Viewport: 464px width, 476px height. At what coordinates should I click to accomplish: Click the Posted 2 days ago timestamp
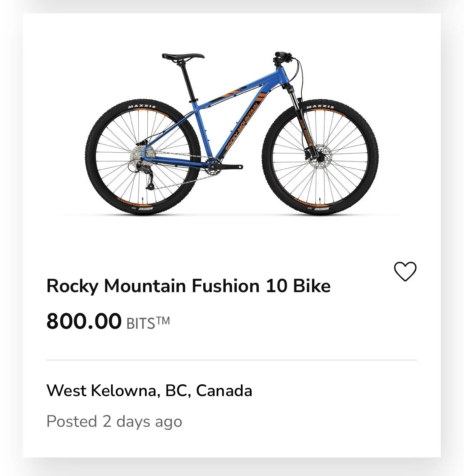point(114,422)
